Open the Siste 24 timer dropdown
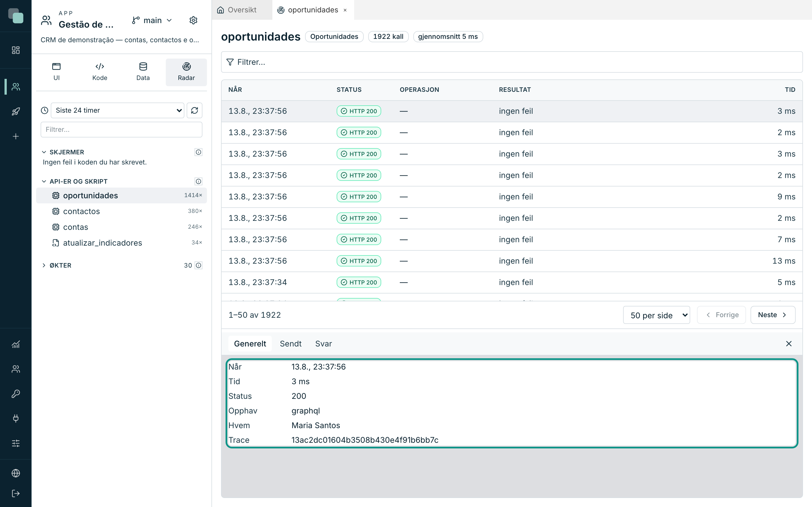This screenshot has width=812, height=507. (118, 110)
